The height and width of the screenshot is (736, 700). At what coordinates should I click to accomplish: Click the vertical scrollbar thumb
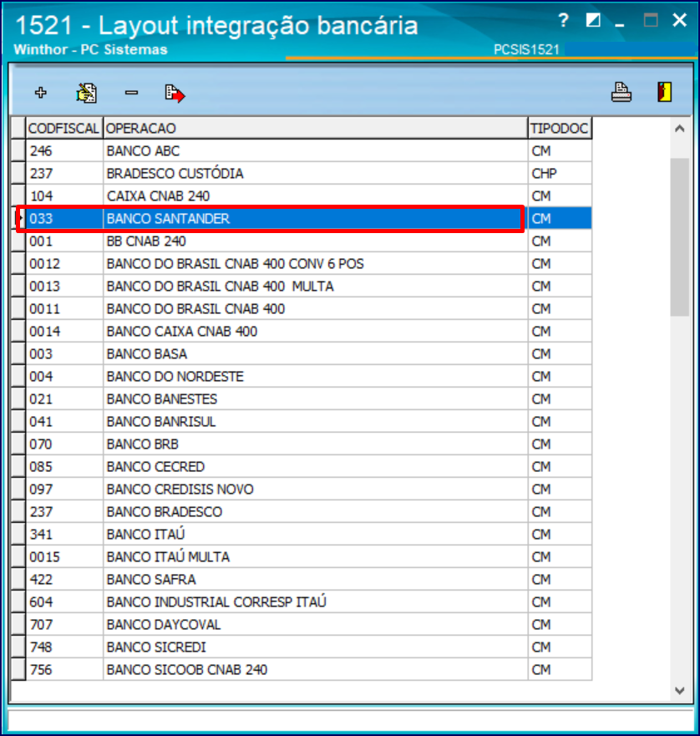(x=679, y=237)
